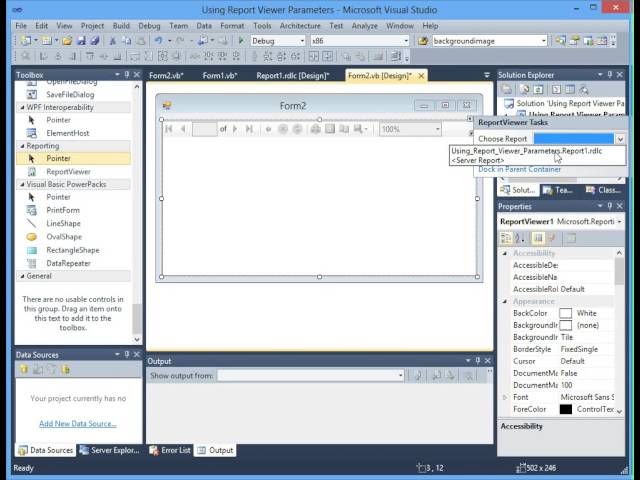Choose the <Server Report> option
Screen dimensions: 640x480
point(478,160)
